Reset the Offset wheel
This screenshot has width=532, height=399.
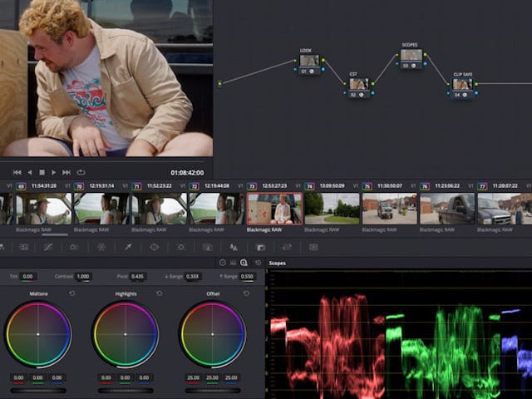(246, 293)
